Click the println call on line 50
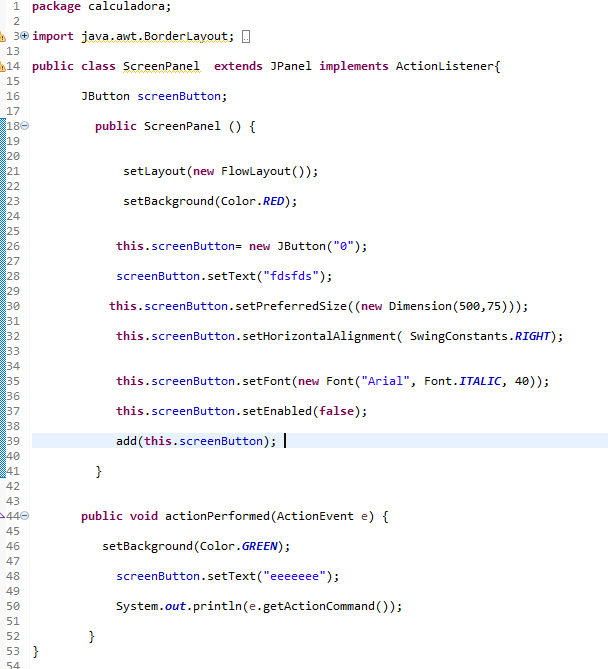Screen dimensions: 608x669 217,606
